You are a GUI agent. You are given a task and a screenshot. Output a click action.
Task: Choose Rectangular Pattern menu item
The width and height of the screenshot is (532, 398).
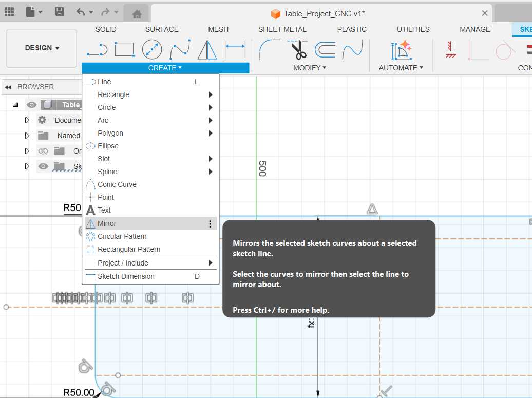pyautogui.click(x=150, y=250)
